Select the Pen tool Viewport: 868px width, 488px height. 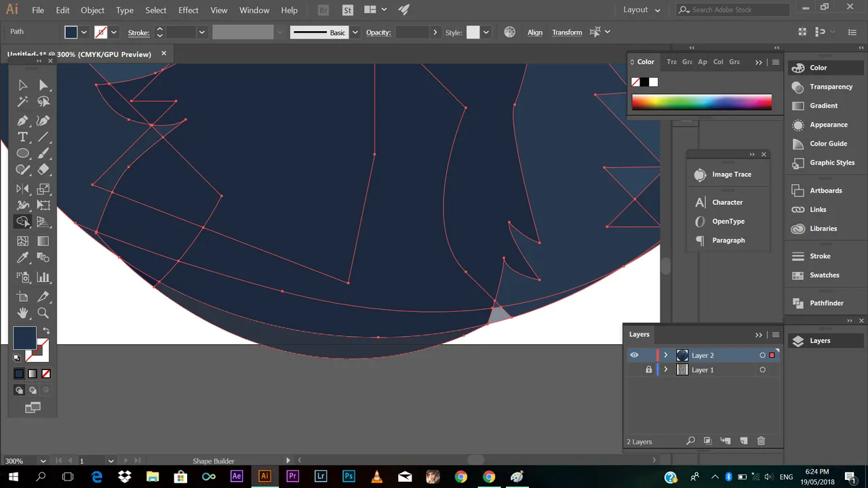tap(22, 121)
